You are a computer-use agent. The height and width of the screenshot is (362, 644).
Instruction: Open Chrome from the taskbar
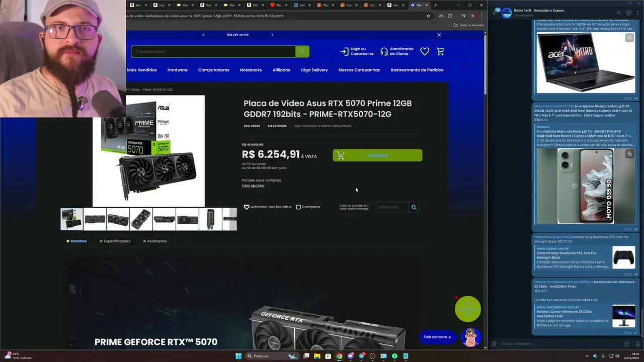click(x=339, y=356)
